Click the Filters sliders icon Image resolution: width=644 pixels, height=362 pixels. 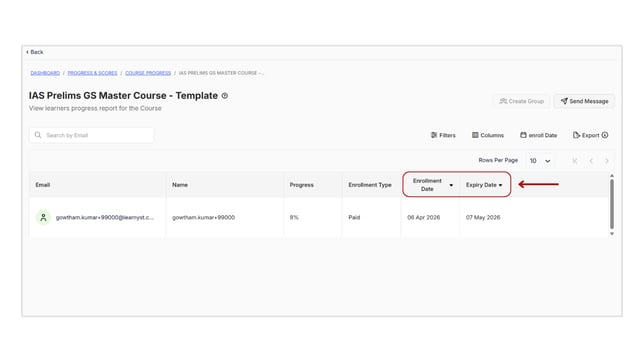(x=434, y=135)
